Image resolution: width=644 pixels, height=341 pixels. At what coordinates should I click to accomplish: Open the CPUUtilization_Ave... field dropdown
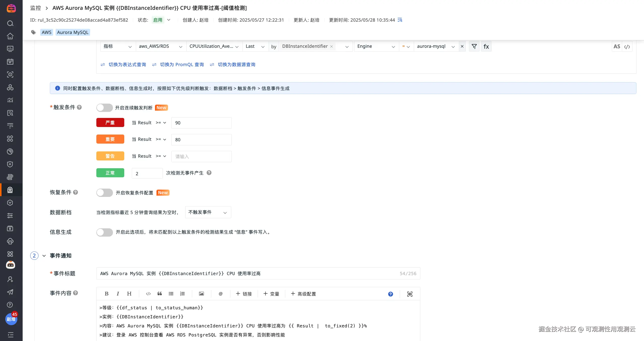pos(214,46)
